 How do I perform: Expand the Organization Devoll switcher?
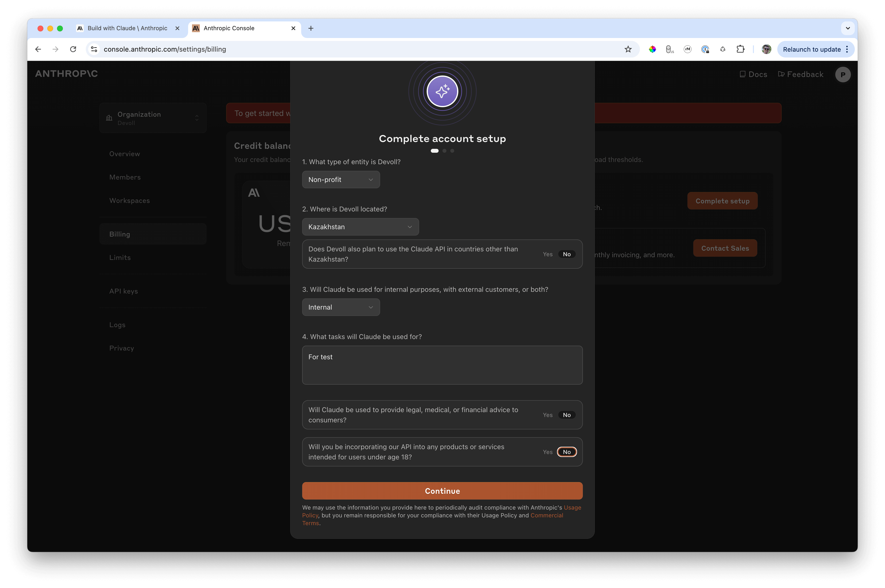[x=153, y=118]
